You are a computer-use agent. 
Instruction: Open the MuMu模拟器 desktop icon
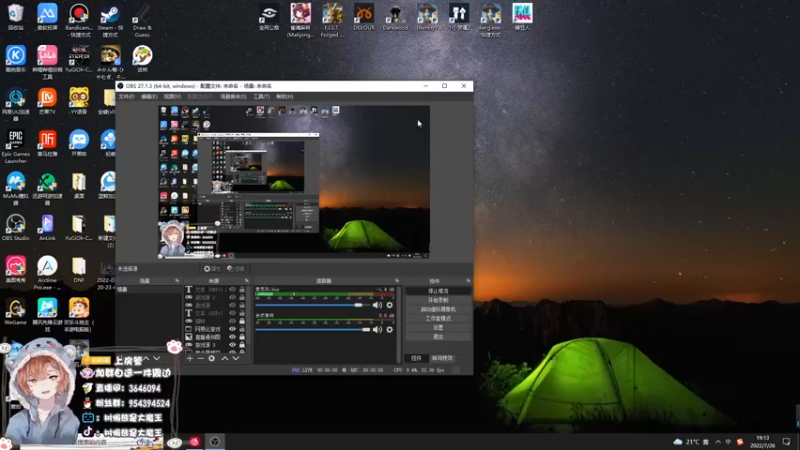(x=15, y=189)
